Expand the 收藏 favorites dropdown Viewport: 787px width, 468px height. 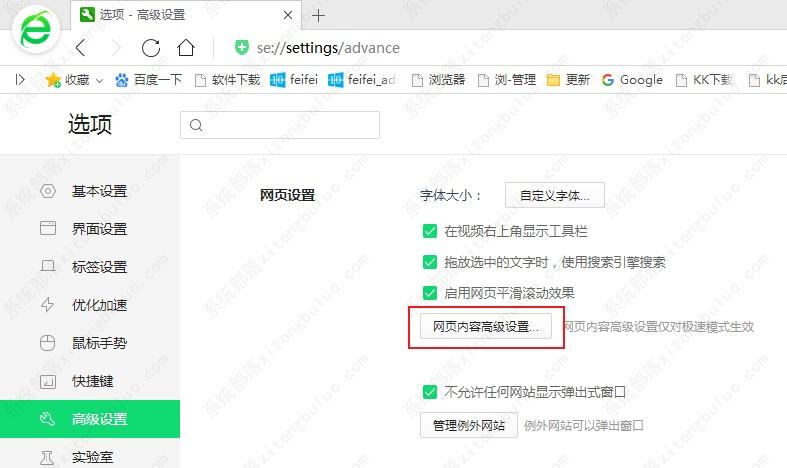76,80
